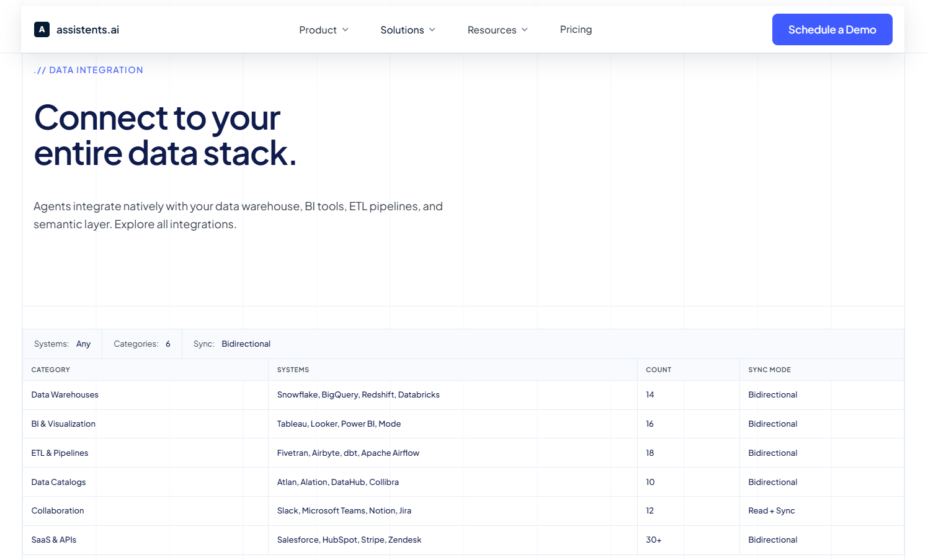
Task: Click the count value 14
Action: tap(650, 394)
